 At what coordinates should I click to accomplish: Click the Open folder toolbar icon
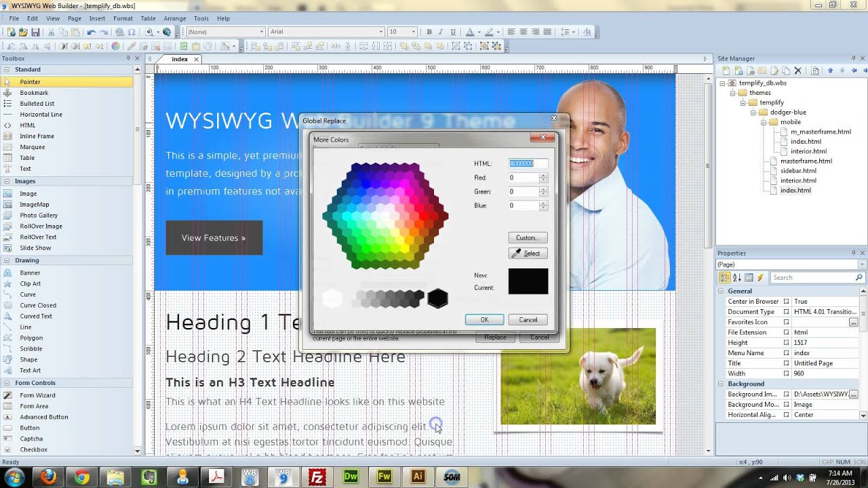(x=23, y=32)
